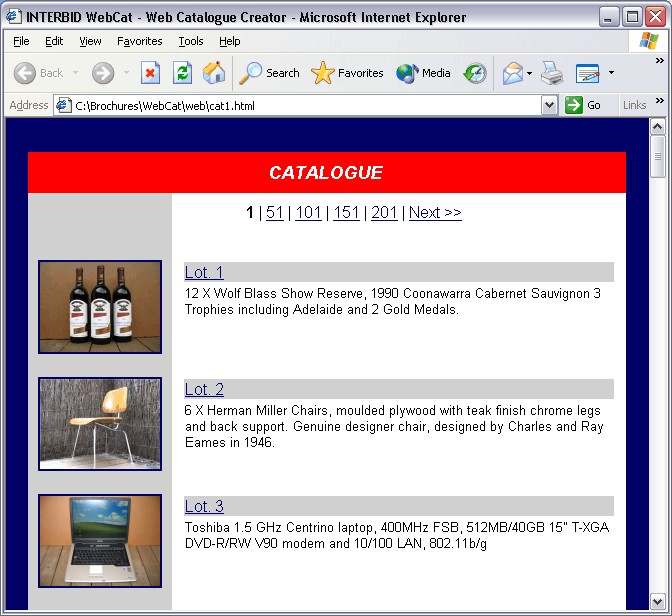Open the History clock icon
The height and width of the screenshot is (616, 672).
[x=475, y=73]
